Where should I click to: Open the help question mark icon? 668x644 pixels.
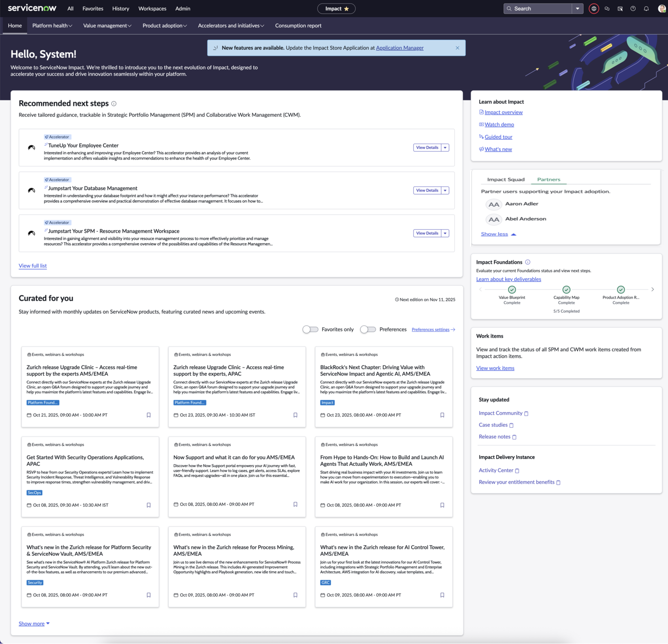point(633,9)
